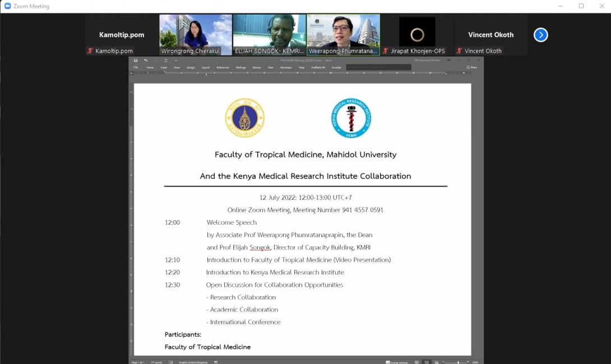Screen dimensions: 611x364
Task: Open the Mailings ribbon tab
Action: [x=241, y=67]
